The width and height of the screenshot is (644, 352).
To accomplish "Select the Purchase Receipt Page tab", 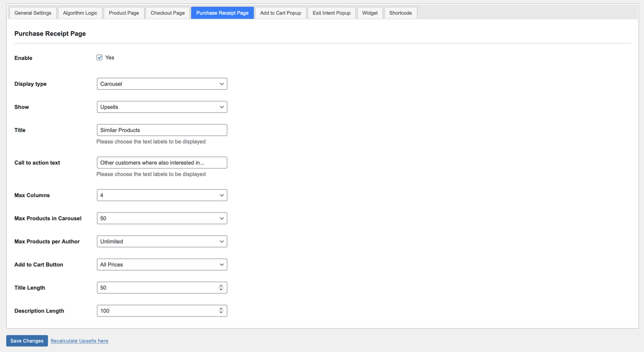I will pyautogui.click(x=222, y=13).
